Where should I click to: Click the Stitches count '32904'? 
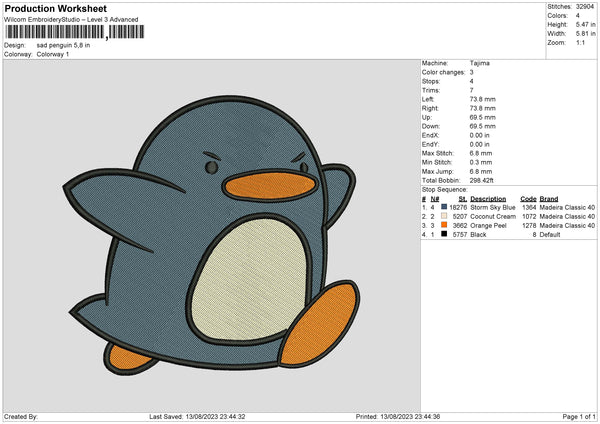tap(585, 7)
